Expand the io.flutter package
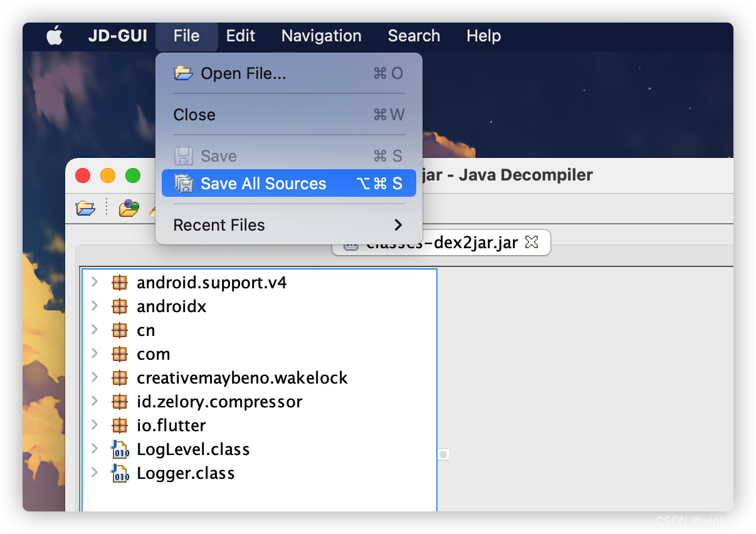The height and width of the screenshot is (534, 756). coord(95,425)
